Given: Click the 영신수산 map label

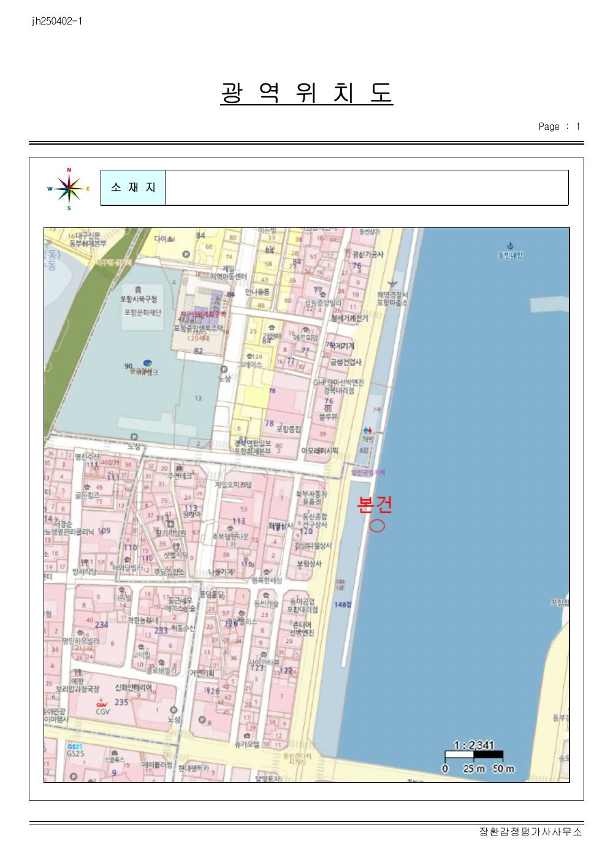Looking at the screenshot, I should (x=87, y=457).
